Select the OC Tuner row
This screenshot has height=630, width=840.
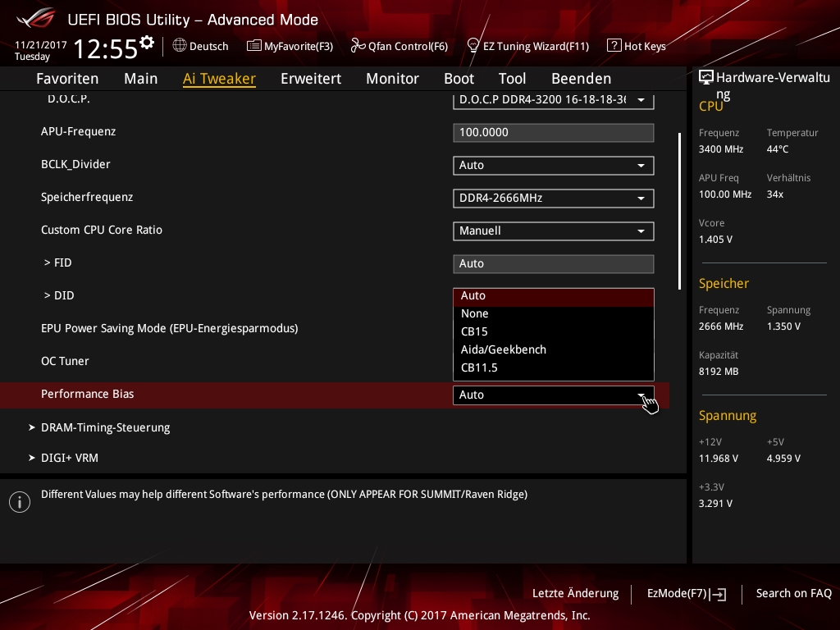[65, 362]
